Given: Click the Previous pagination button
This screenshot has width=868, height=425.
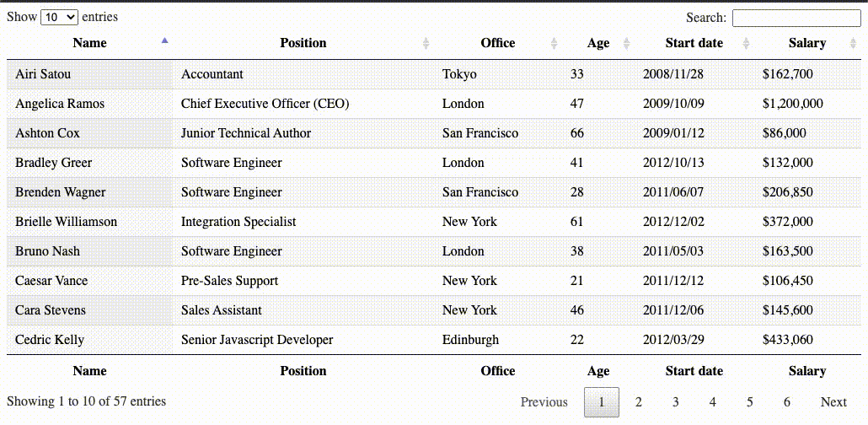Looking at the screenshot, I should [x=544, y=402].
